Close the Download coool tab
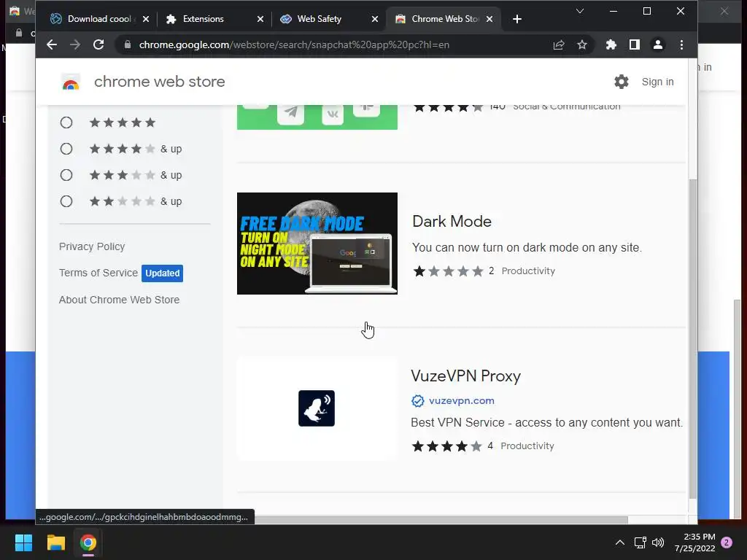The height and width of the screenshot is (560, 747). 146,19
